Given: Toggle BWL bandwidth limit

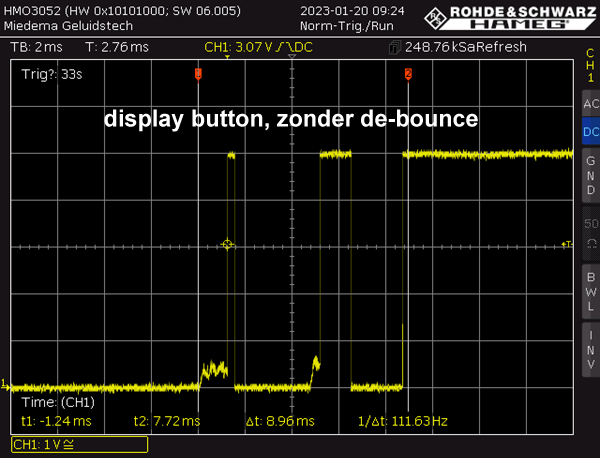Looking at the screenshot, I should [x=591, y=292].
